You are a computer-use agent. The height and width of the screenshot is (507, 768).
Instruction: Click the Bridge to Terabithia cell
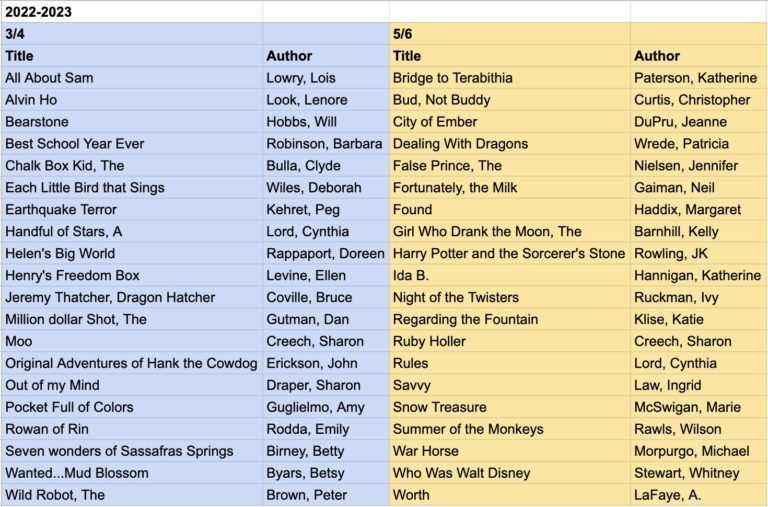tap(510, 78)
